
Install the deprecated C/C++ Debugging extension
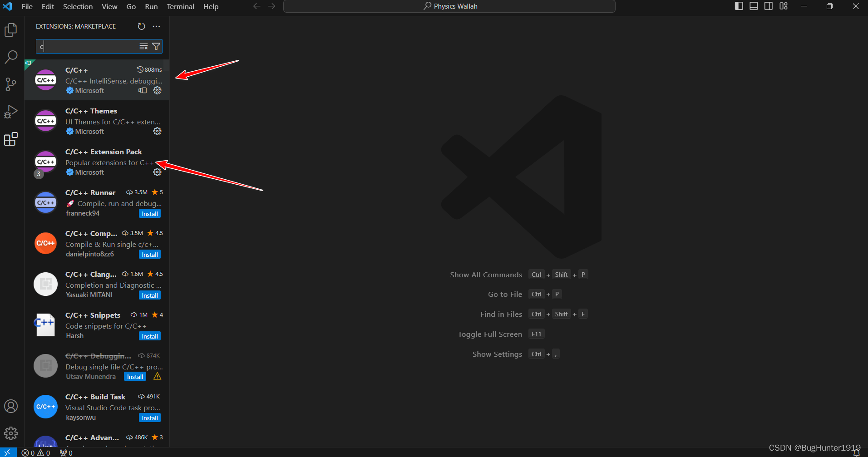point(135,377)
